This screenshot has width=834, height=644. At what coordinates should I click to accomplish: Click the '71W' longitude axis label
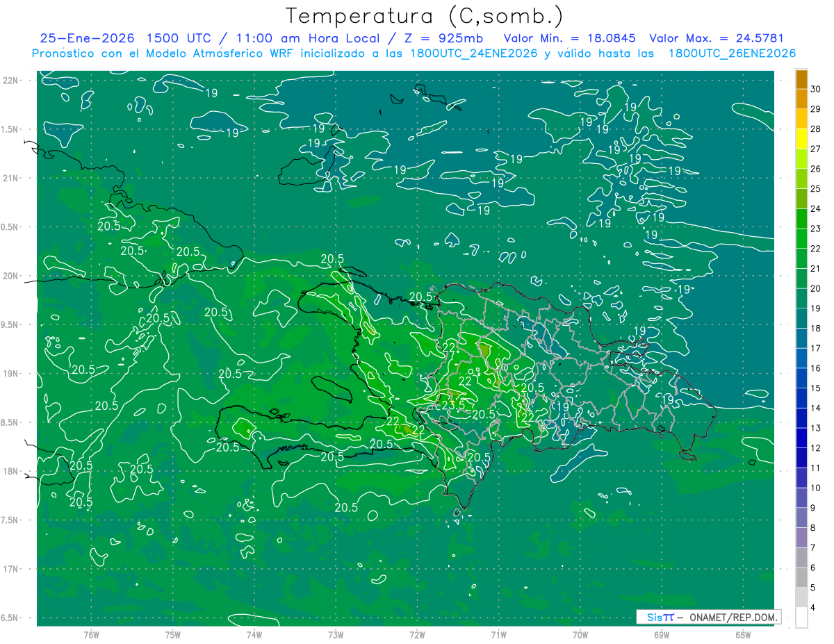click(498, 634)
